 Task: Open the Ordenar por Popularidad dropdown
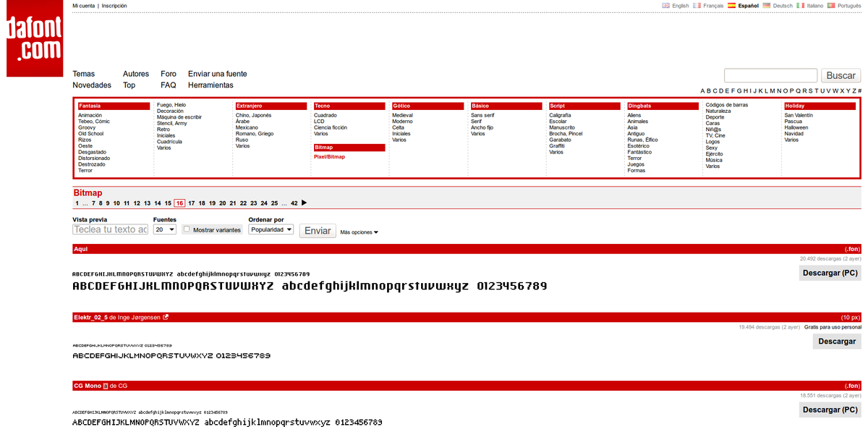(x=271, y=229)
